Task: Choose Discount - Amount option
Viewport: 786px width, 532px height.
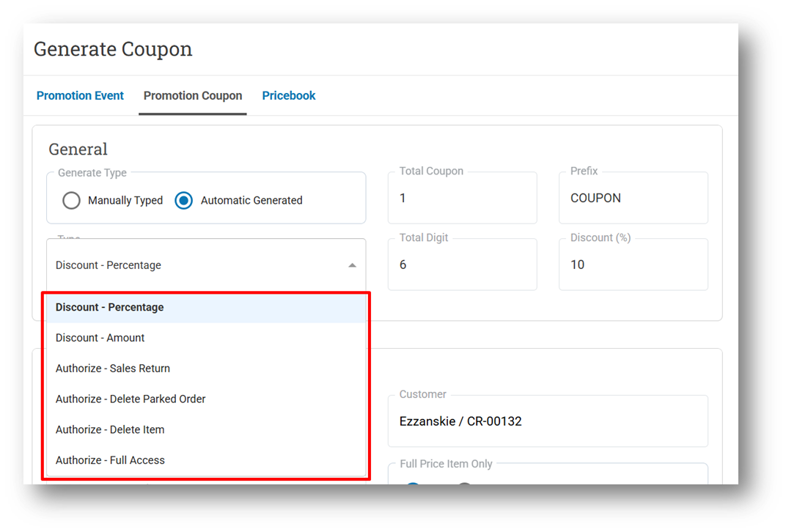Action: [x=100, y=338]
